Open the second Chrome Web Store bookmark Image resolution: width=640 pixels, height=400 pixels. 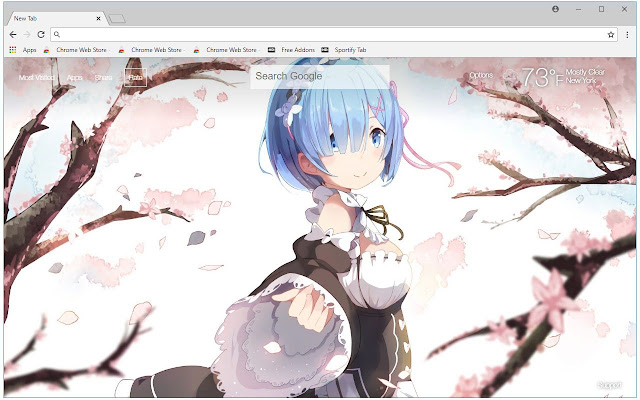[x=151, y=50]
